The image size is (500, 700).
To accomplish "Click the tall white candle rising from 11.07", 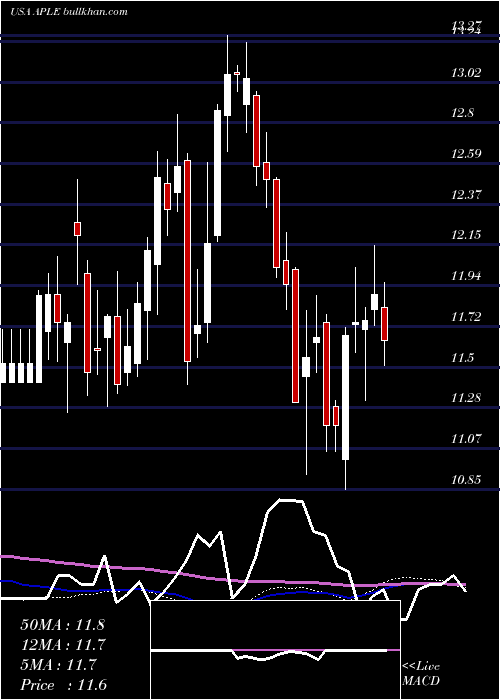I will pos(346,397).
